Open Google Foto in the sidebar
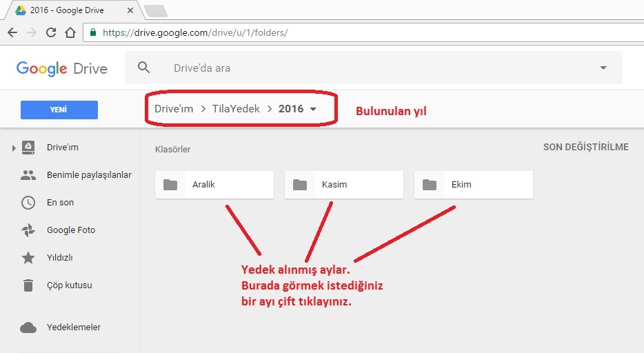Viewport: 644px width, 353px height. tap(71, 230)
